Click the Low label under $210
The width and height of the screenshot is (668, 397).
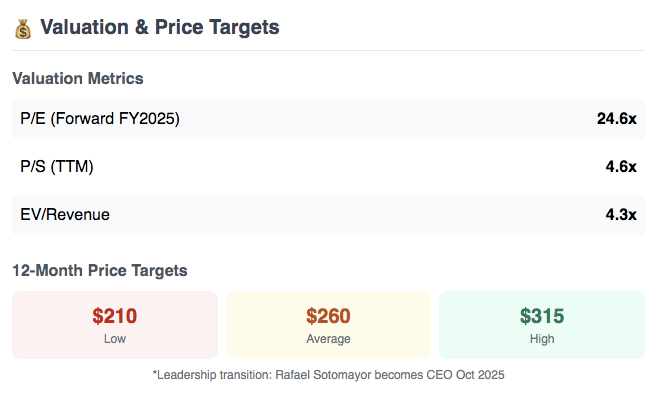pos(115,339)
